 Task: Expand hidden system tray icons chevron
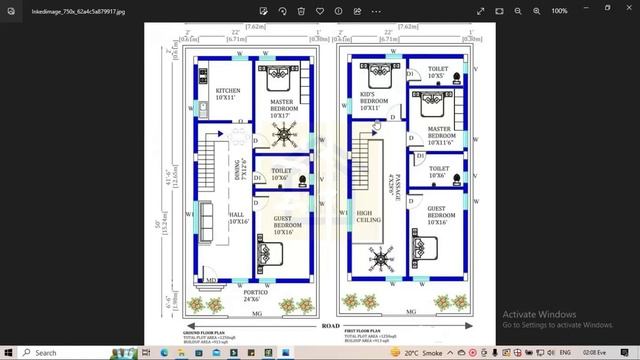pos(450,353)
